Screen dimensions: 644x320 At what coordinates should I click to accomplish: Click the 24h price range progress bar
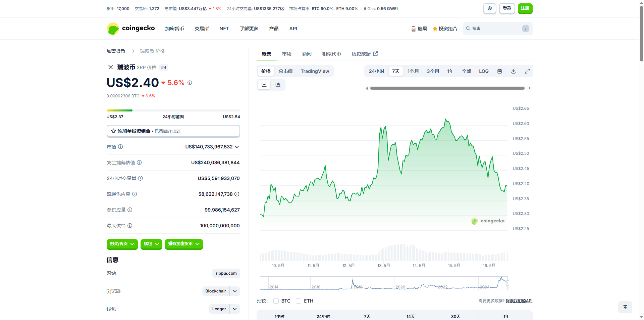173,110
